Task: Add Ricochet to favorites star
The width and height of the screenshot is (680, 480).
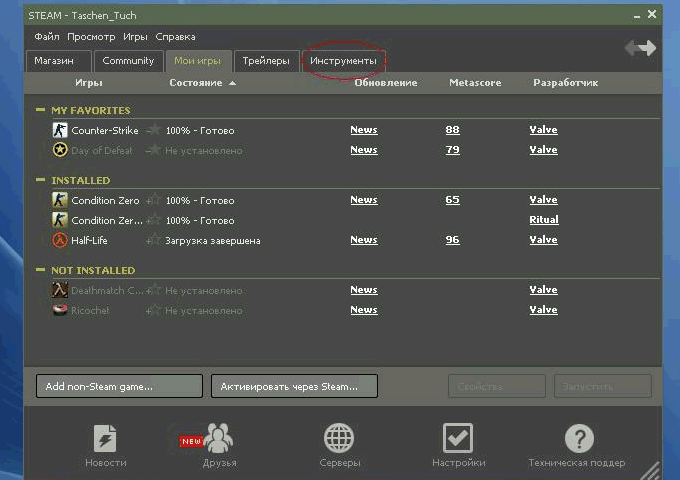Action: point(154,310)
